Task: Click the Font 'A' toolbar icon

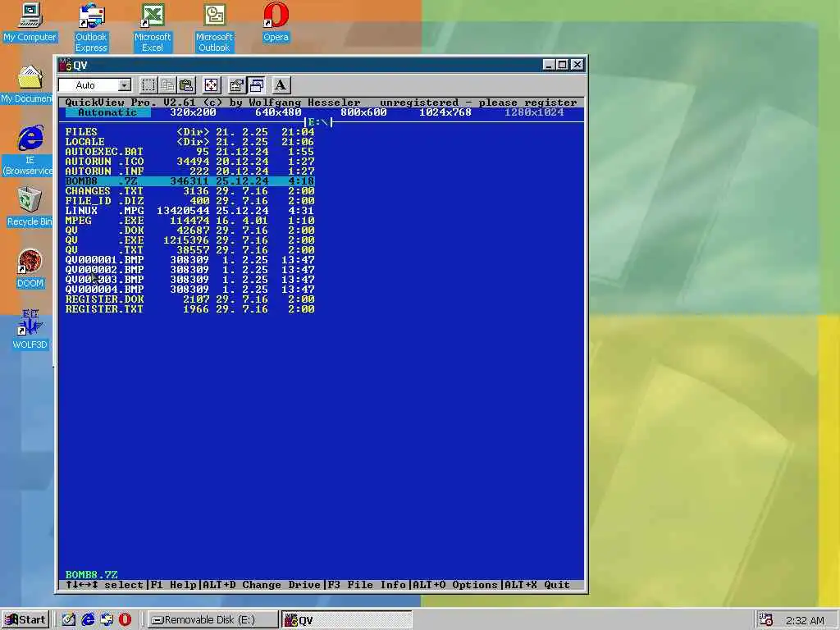Action: (x=281, y=85)
